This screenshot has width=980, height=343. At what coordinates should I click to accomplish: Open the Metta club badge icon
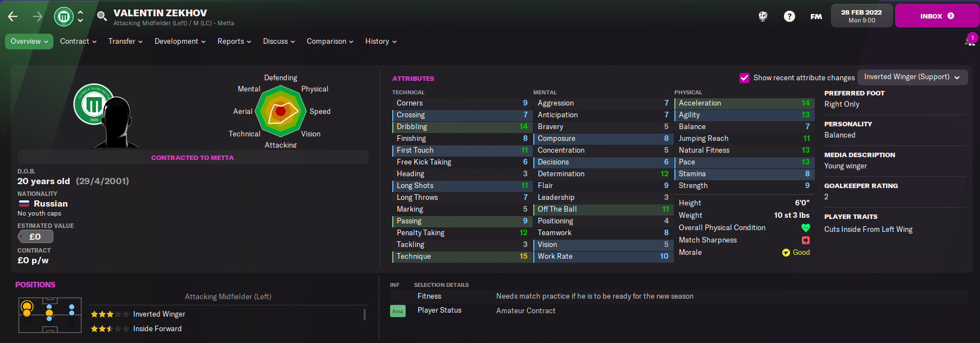coord(64,16)
